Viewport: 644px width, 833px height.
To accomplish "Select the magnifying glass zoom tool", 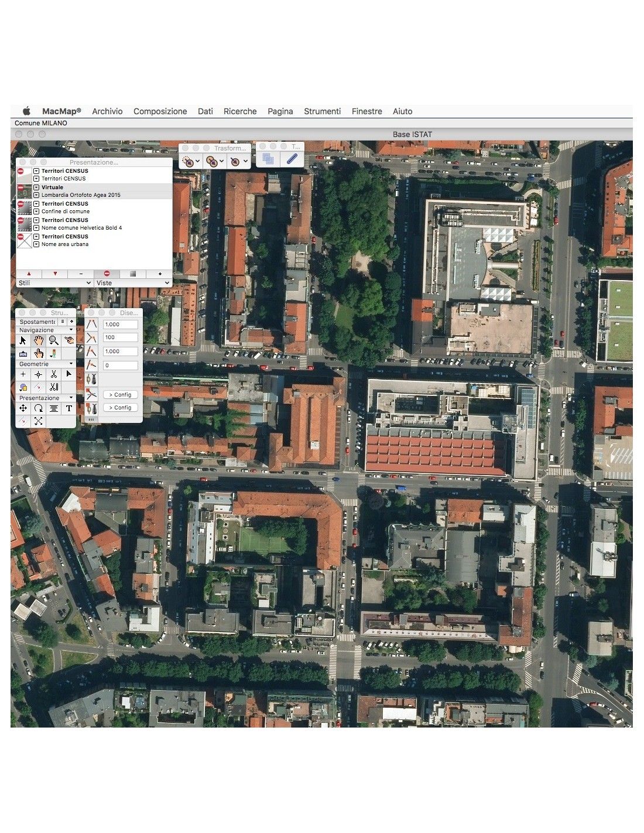I will 54,340.
